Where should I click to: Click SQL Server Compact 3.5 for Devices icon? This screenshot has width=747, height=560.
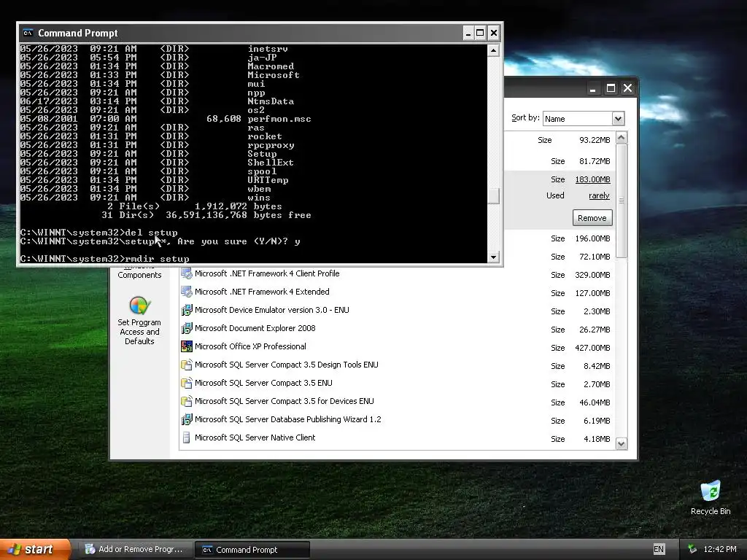pyautogui.click(x=187, y=401)
